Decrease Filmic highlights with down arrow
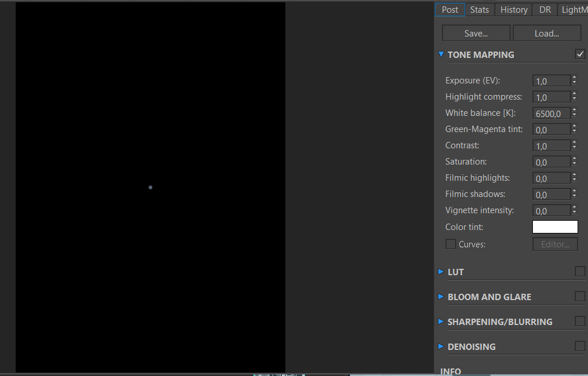 tap(574, 180)
